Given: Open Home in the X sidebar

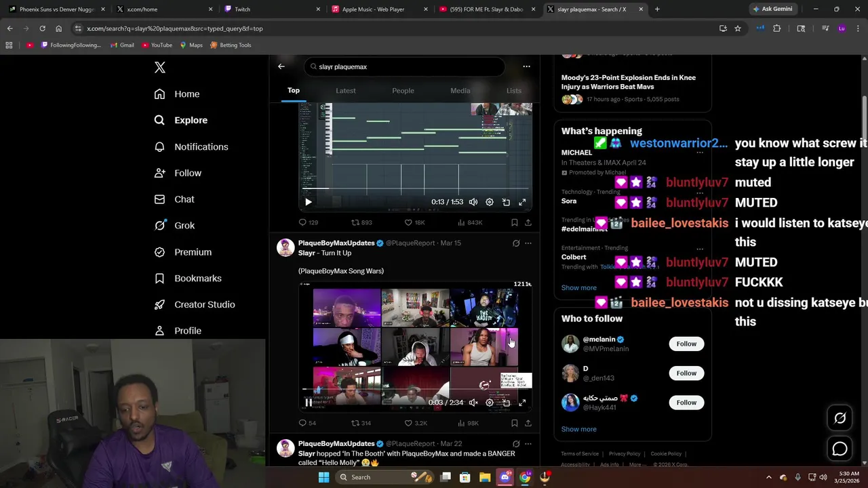Looking at the screenshot, I should click(x=176, y=94).
